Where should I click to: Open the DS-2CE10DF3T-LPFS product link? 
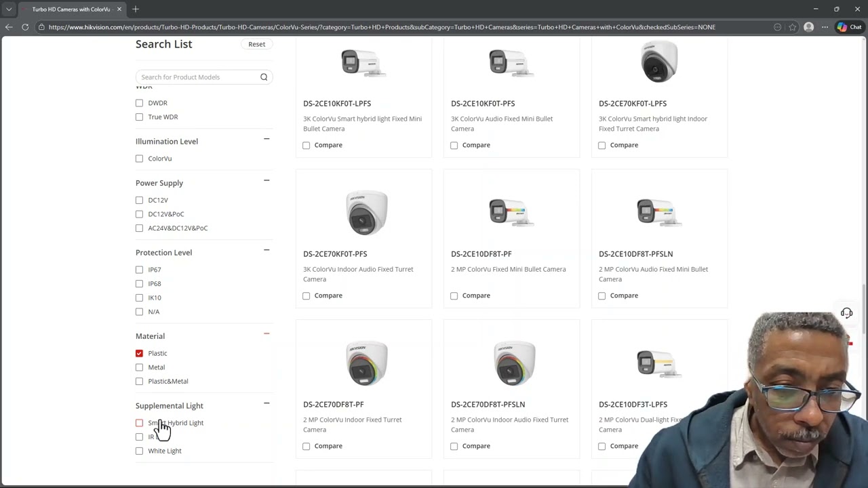[x=633, y=405]
